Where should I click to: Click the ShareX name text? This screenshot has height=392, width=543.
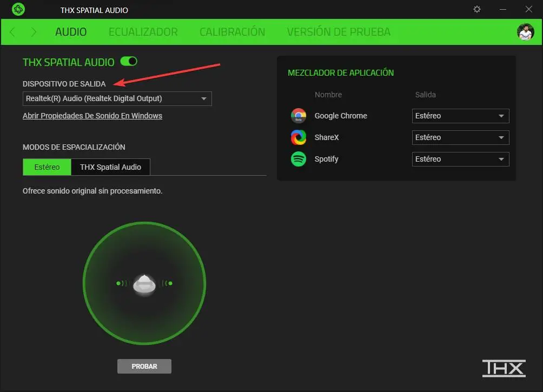click(x=327, y=137)
